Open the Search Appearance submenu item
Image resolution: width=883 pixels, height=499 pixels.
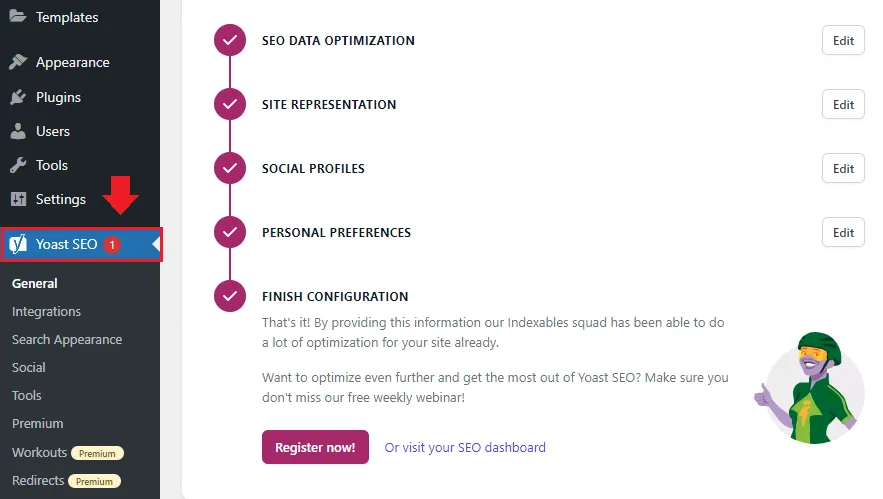coord(67,339)
